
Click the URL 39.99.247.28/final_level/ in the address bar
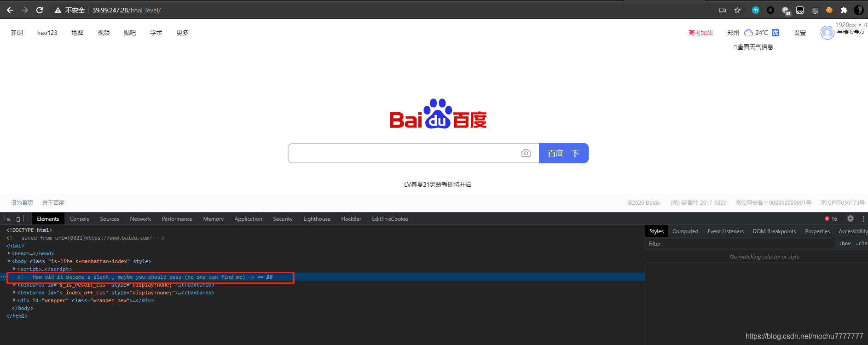[x=127, y=10]
